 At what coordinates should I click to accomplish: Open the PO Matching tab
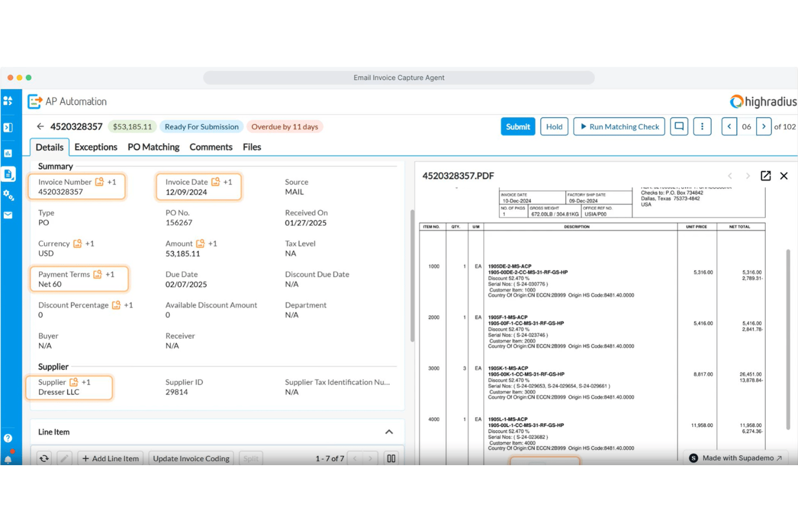pyautogui.click(x=154, y=147)
